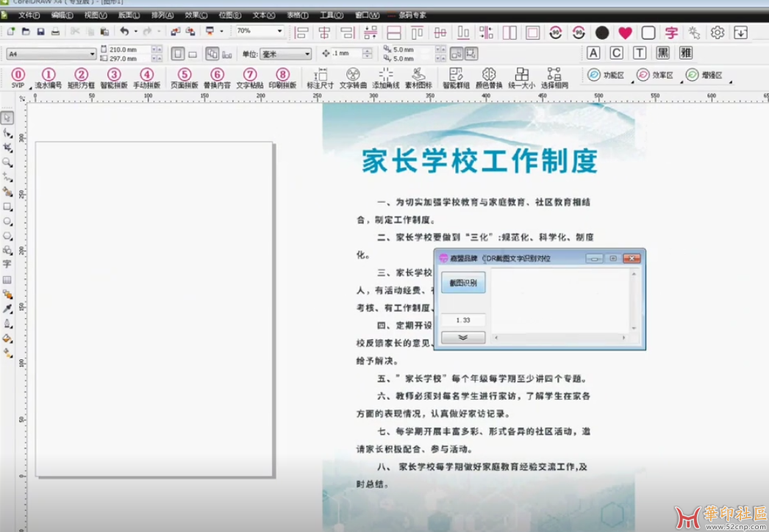Open the 70% zoom level dropdown

pos(279,31)
